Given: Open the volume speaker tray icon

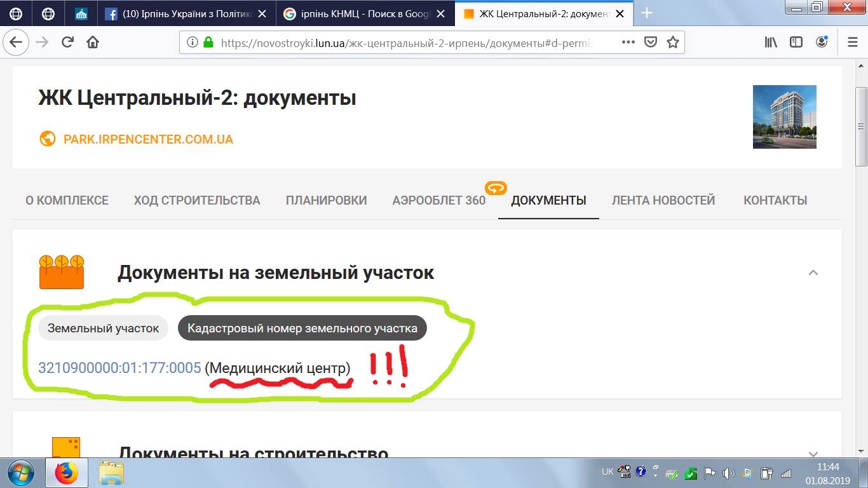Looking at the screenshot, I should [728, 473].
